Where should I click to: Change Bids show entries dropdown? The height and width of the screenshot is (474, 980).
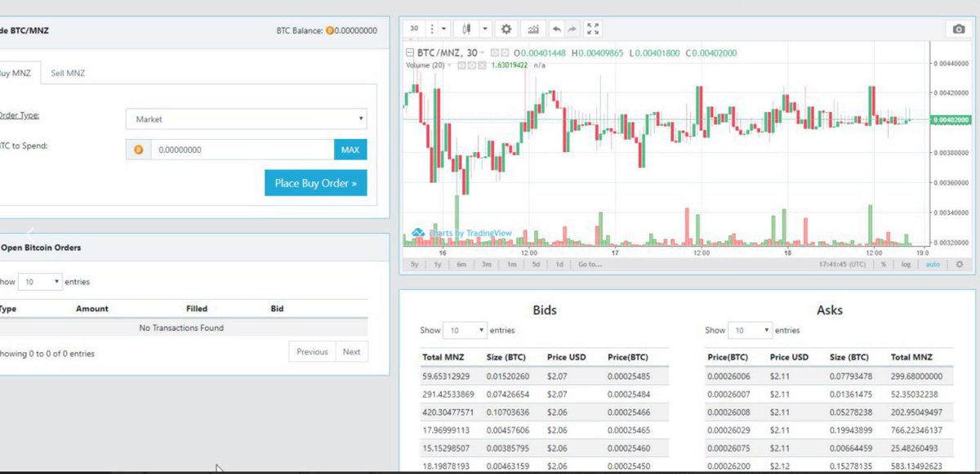point(465,330)
